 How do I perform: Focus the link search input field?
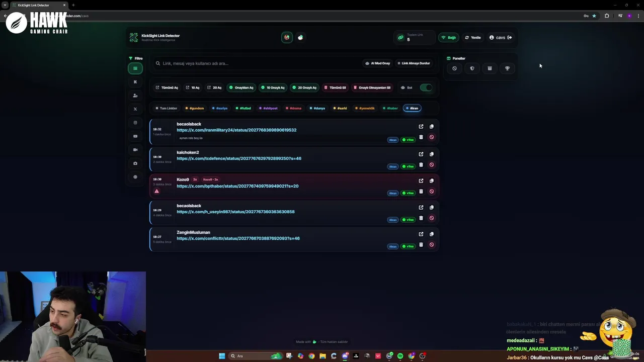tap(257, 63)
